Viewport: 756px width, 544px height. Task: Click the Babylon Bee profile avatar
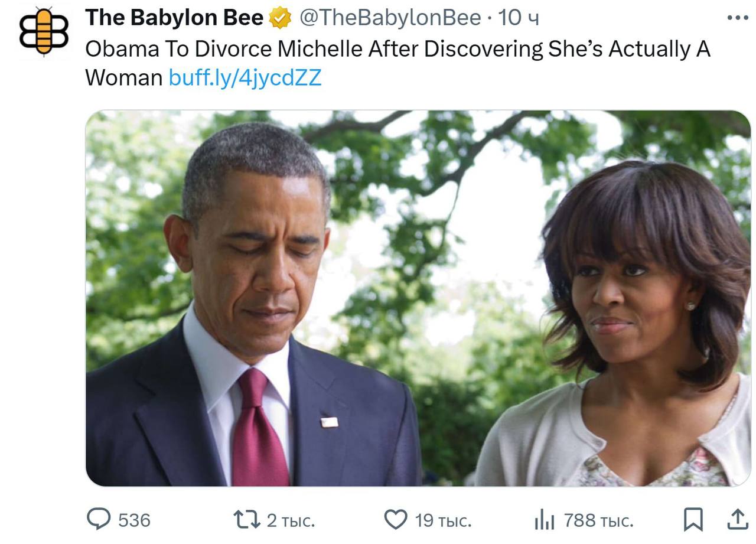click(x=44, y=31)
